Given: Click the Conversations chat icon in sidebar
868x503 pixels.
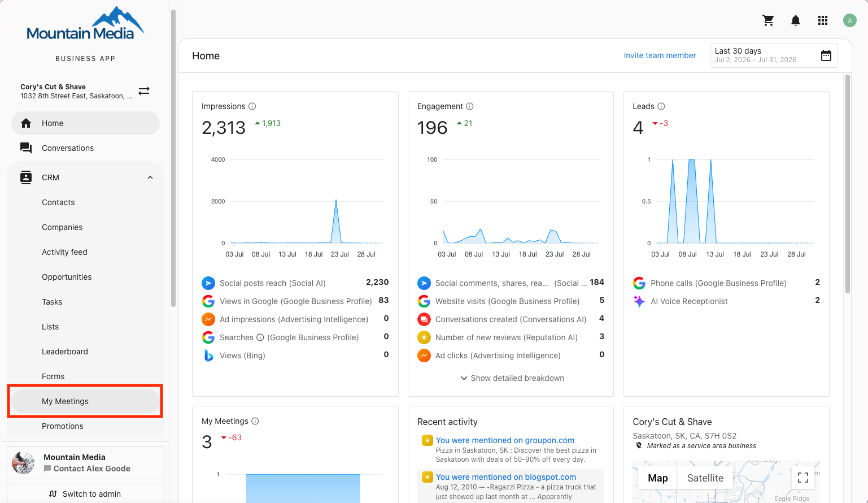Looking at the screenshot, I should (26, 148).
